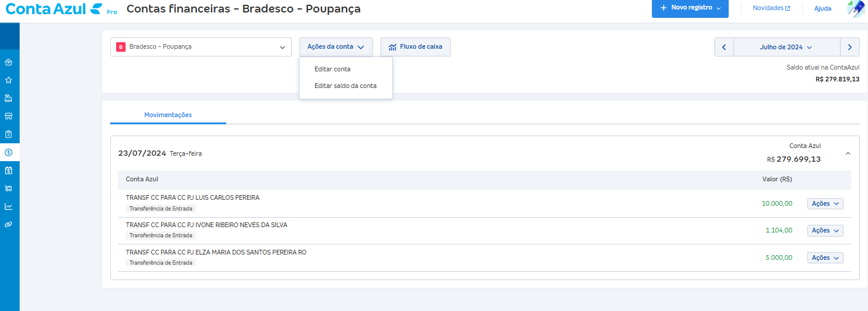The height and width of the screenshot is (311, 868).
Task: Open Ações for ELZA MARIA DOS SANTOS transfer
Action: click(825, 258)
